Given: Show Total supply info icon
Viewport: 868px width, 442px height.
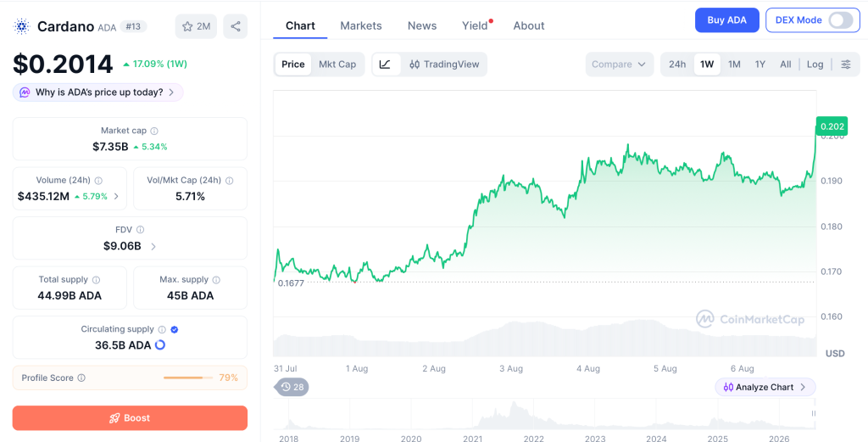Looking at the screenshot, I should coord(96,280).
